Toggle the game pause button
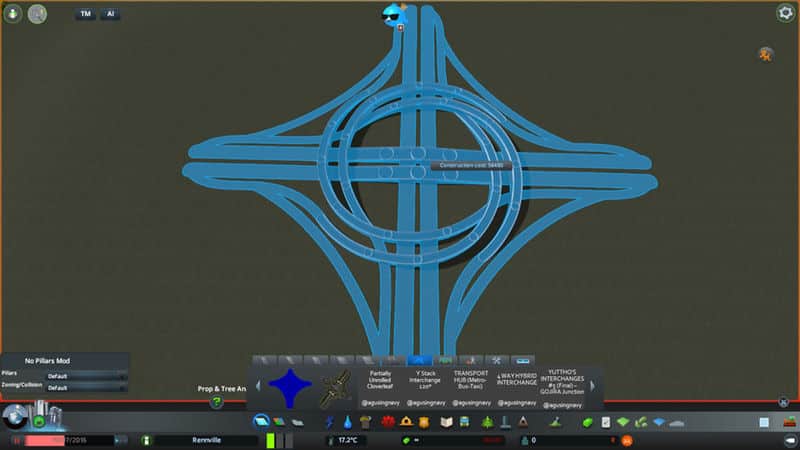Screen dimensions: 800x450 (x=17, y=440)
